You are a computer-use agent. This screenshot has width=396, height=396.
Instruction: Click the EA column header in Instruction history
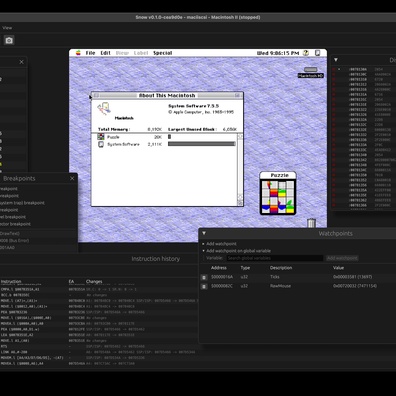tap(71, 281)
